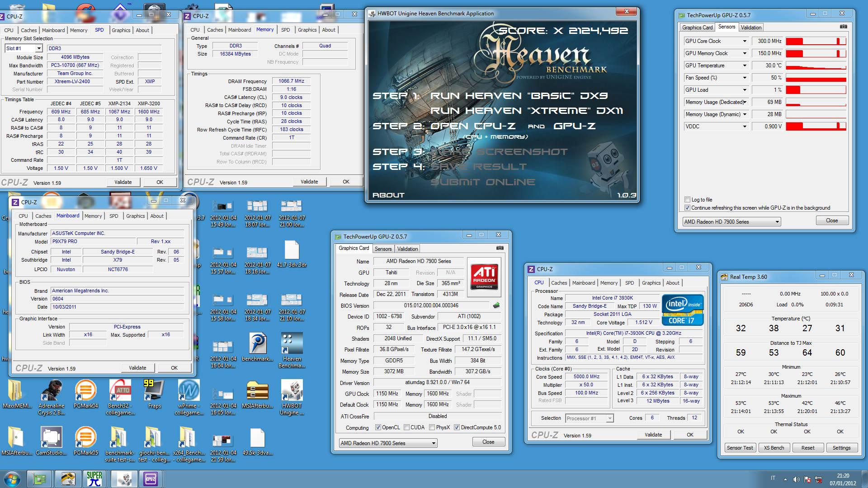Launch wPrime collegame shortcut

click(x=189, y=397)
